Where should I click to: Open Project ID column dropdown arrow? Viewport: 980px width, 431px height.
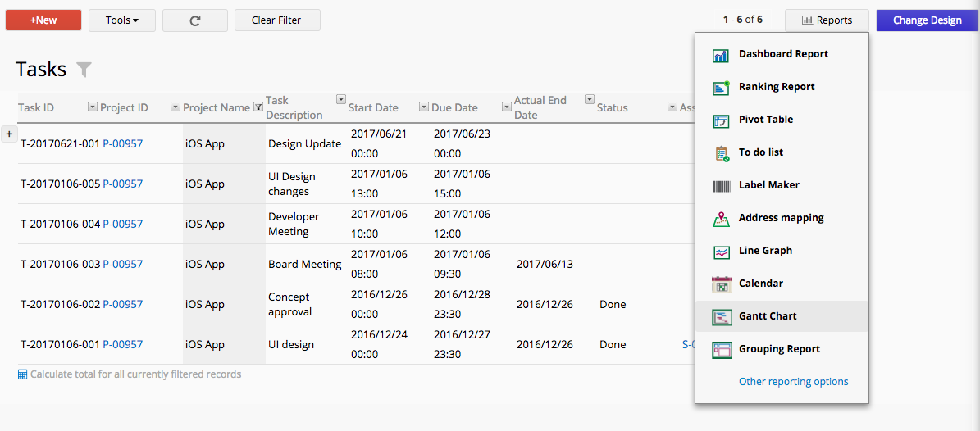point(175,107)
